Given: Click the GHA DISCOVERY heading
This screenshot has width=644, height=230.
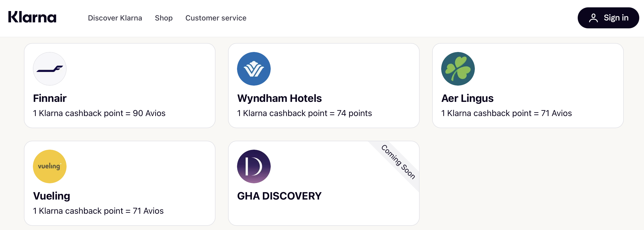Looking at the screenshot, I should [x=279, y=196].
